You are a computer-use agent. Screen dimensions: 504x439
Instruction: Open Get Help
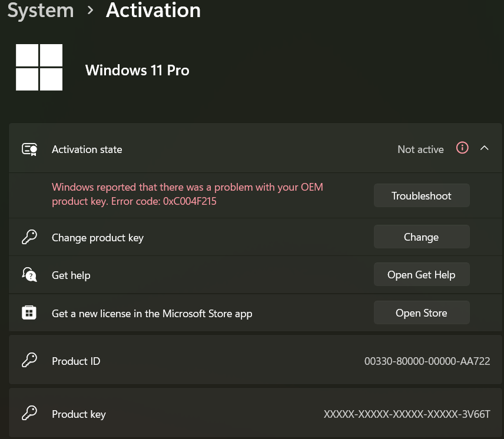click(421, 275)
